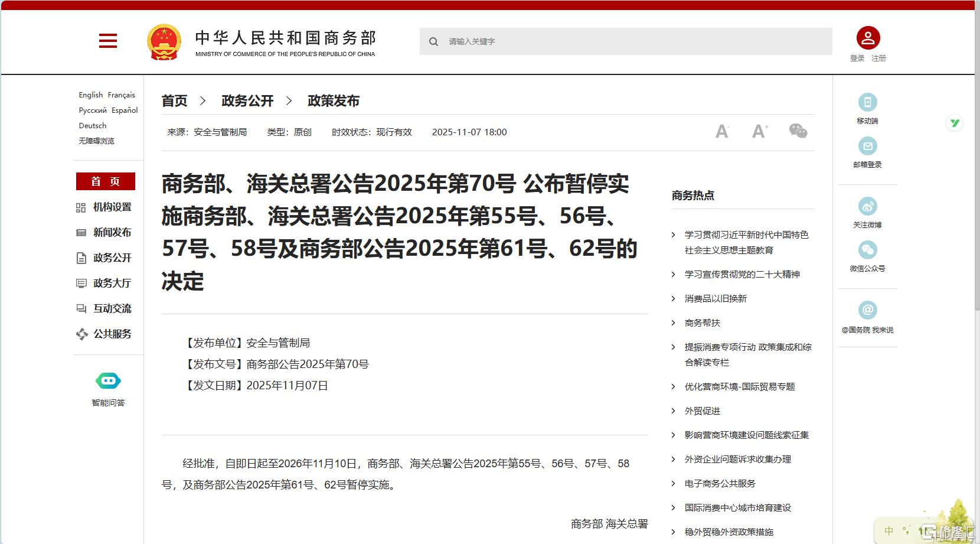This screenshot has width=980, height=544.
Task: Increase font size with A+ icon
Action: (760, 131)
